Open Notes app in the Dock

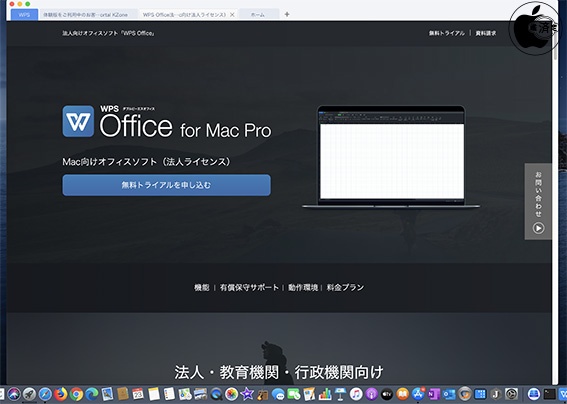coord(154,394)
